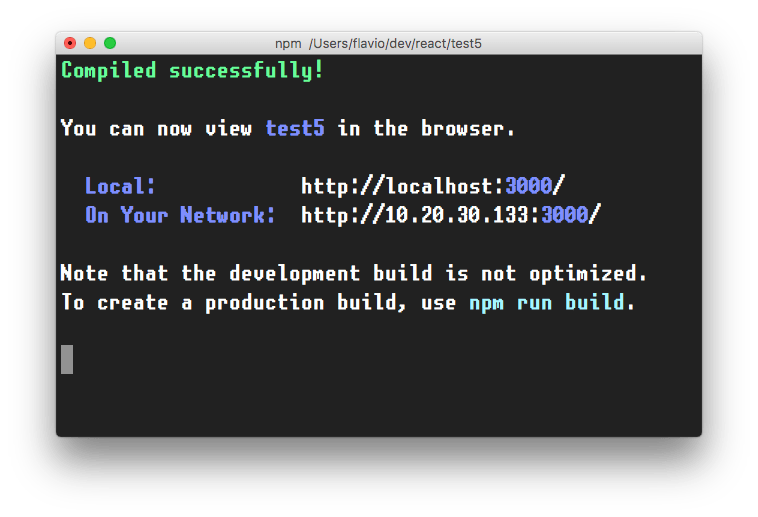This screenshot has height=517, width=758.
Task: Close the npm terminal window
Action: (70, 43)
